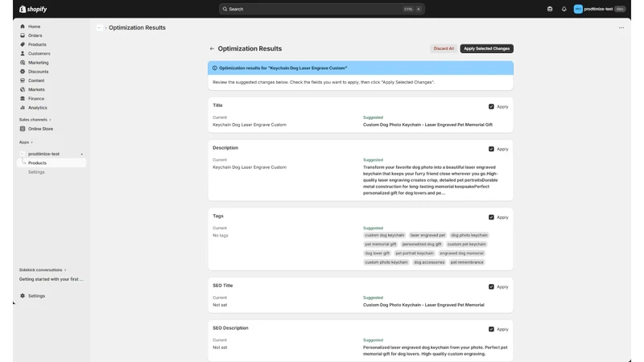644x362 pixels.
Task: Toggle Apply checkbox for SEO Description
Action: click(491, 329)
